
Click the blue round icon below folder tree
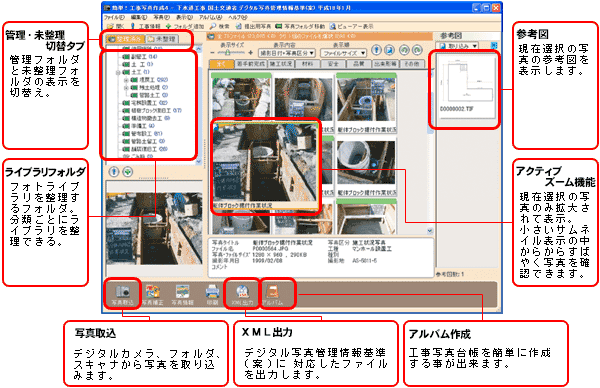pyautogui.click(x=114, y=172)
